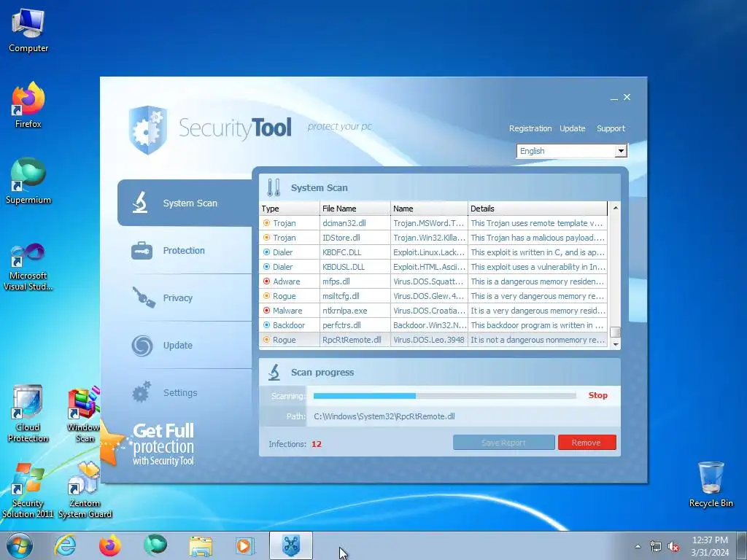The height and width of the screenshot is (560, 747).
Task: Select the Backdoor.Win32.N... name cell
Action: [x=429, y=325]
